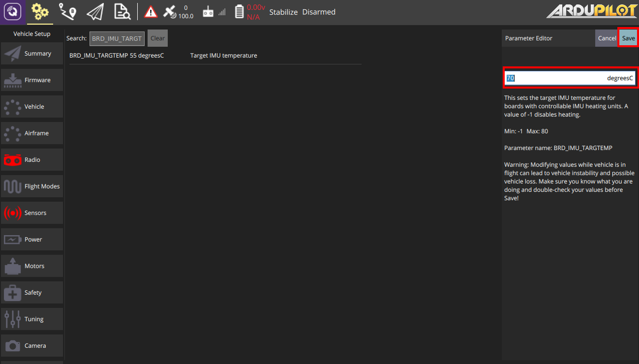This screenshot has height=364, width=639.
Task: Click the Parameter Editor title
Action: [x=529, y=38]
